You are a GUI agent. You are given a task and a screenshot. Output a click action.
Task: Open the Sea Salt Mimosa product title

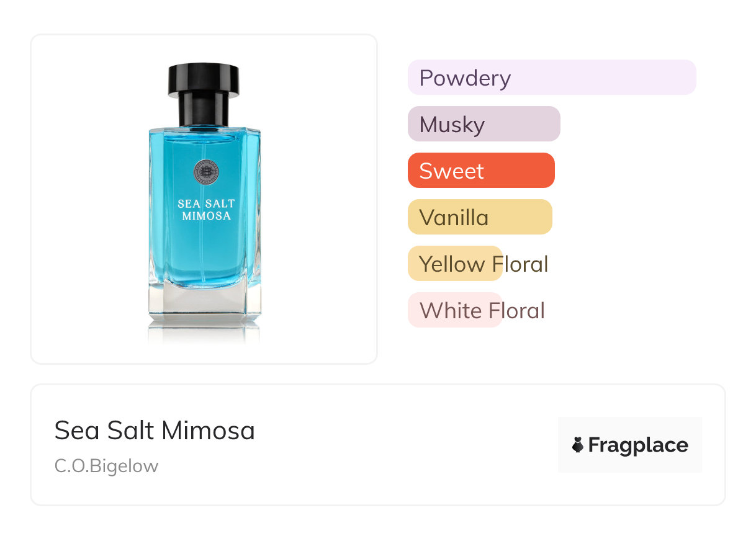point(155,430)
